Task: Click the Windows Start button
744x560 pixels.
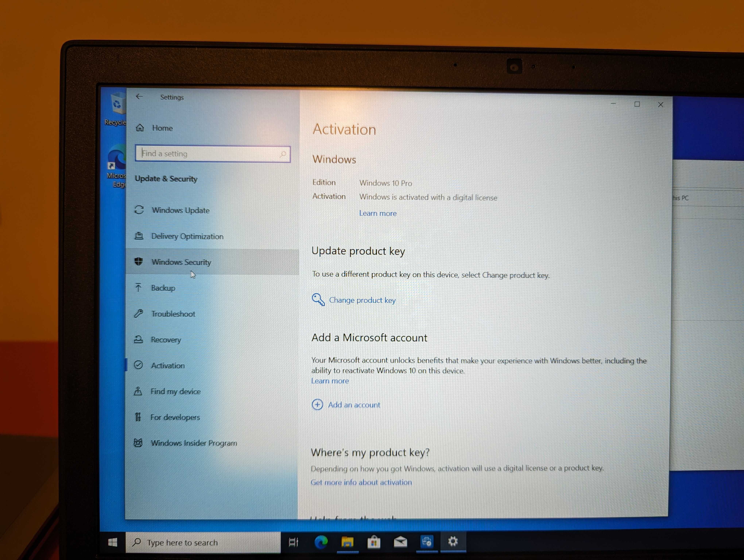Action: [113, 542]
